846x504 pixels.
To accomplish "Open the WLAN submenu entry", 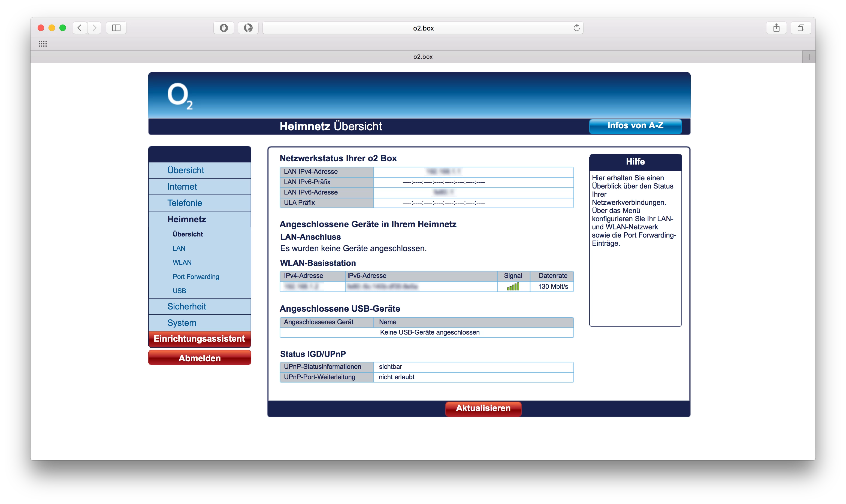I will click(x=182, y=263).
